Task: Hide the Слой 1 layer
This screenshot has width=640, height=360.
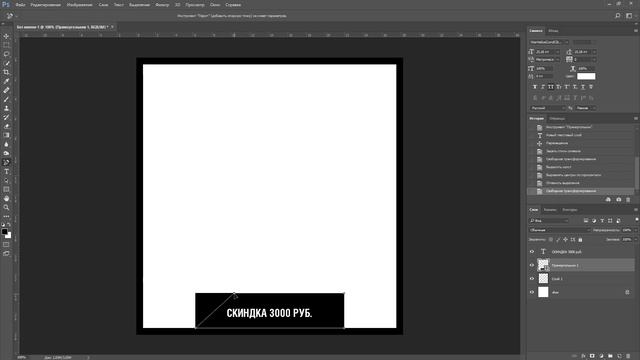Action: click(x=532, y=279)
